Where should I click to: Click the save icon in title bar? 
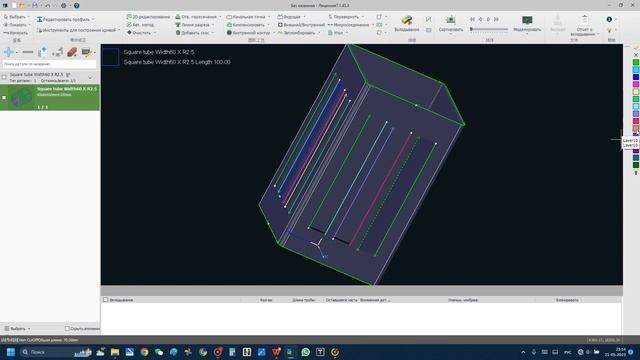click(35, 5)
